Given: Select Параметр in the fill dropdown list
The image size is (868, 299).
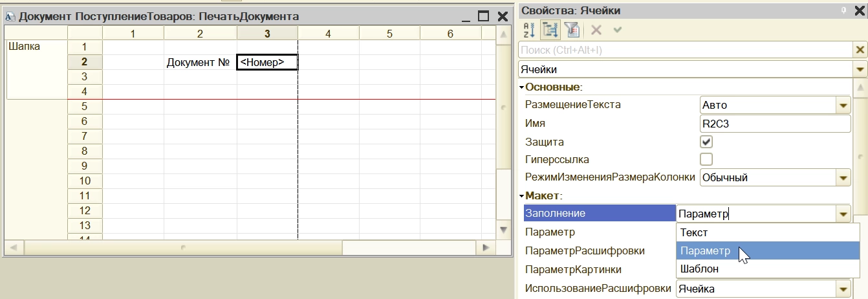Looking at the screenshot, I should [768, 250].
